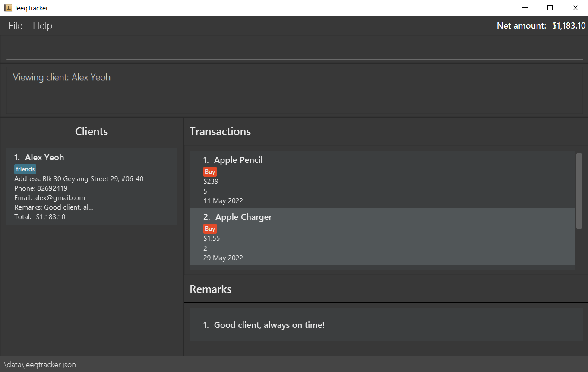This screenshot has height=372, width=588.
Task: Click the $1.55 price of Apple Charger
Action: click(x=212, y=238)
